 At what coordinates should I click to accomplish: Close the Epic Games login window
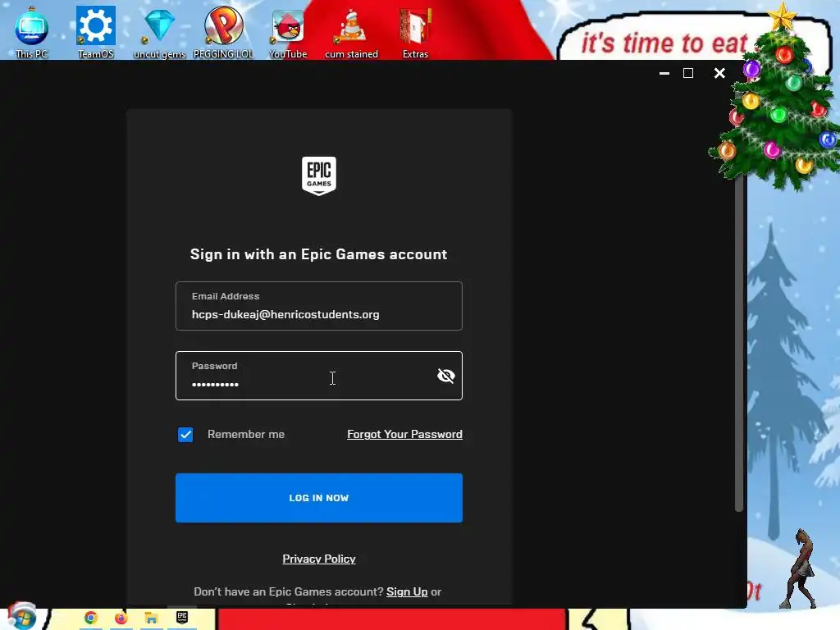pyautogui.click(x=719, y=73)
